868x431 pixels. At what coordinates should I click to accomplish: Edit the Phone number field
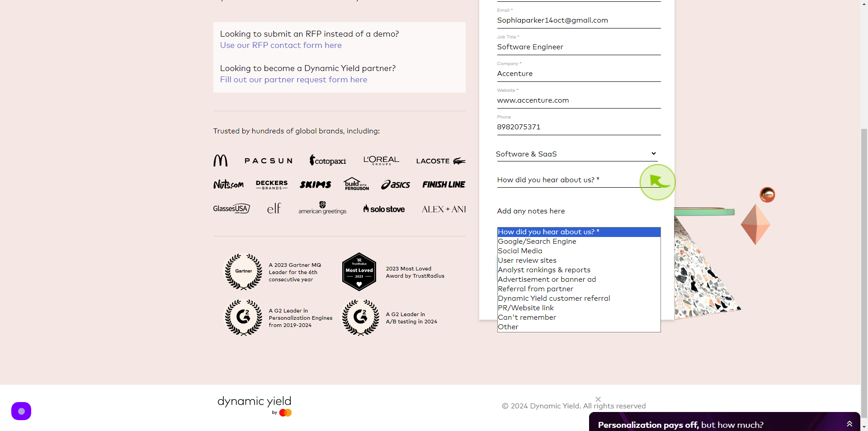tap(579, 127)
